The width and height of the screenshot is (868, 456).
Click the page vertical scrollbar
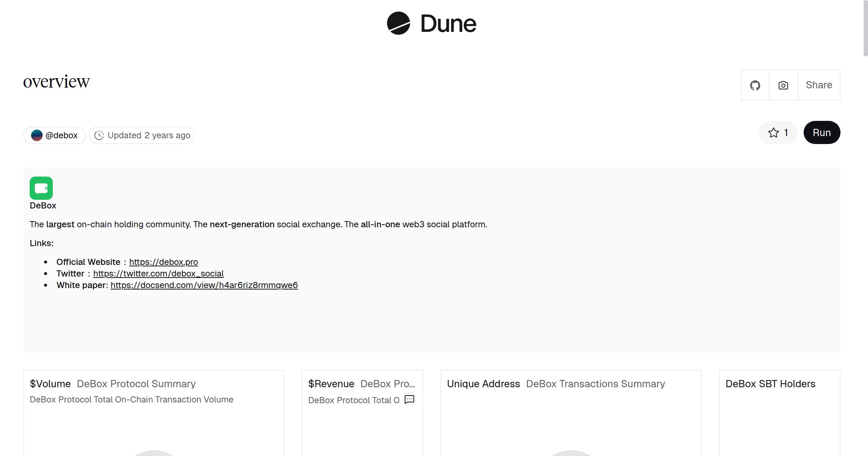pos(865,29)
